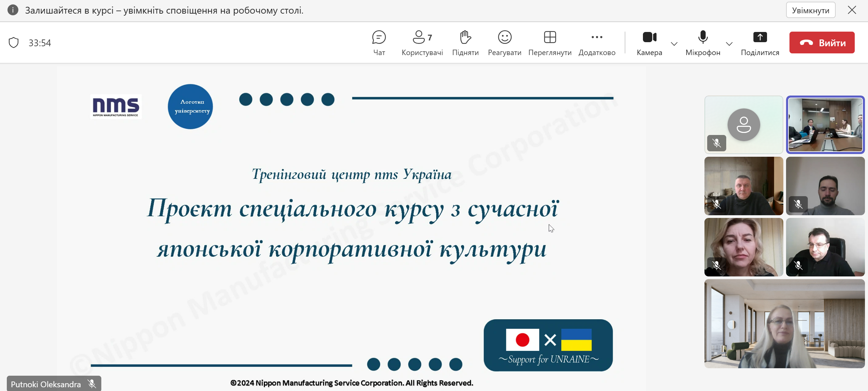Click the Тренінговий центр nms Україна subtitle

[x=352, y=175]
